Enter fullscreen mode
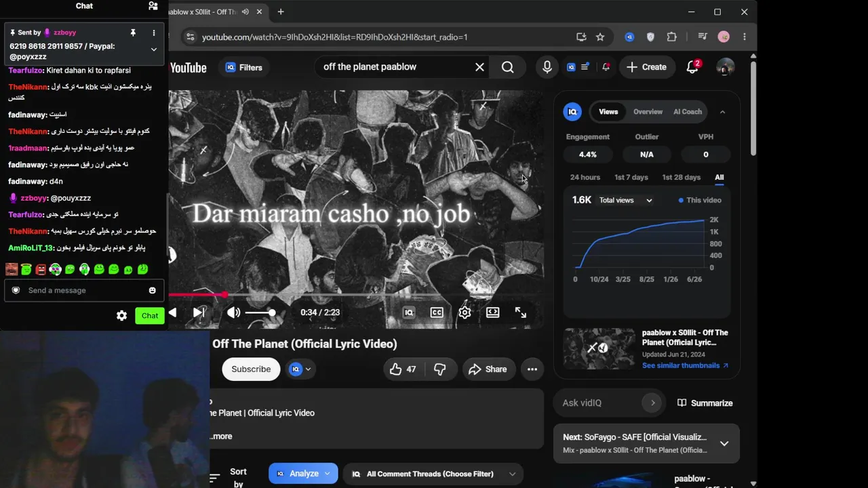This screenshot has height=488, width=868. click(x=520, y=312)
